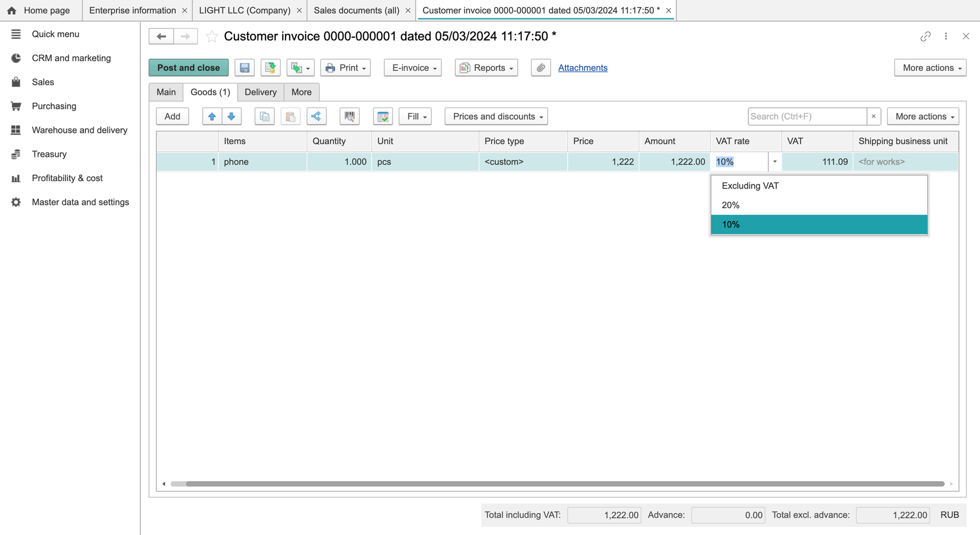
Task: Open the Fill dropdown
Action: 415,117
